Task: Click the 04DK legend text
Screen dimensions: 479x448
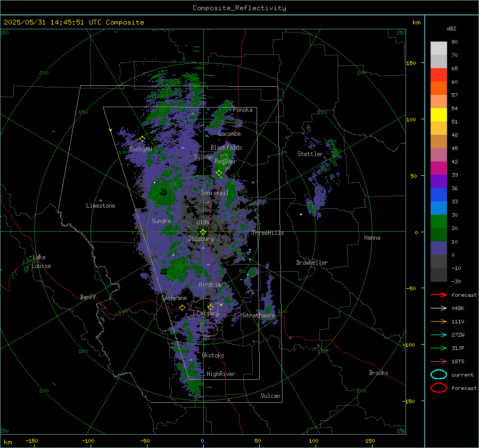Action: point(458,308)
